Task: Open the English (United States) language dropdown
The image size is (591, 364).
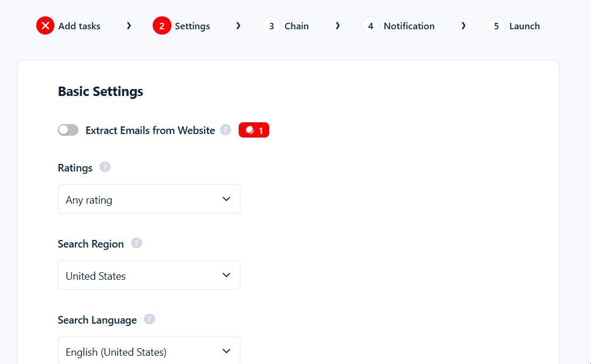Action: tap(149, 351)
